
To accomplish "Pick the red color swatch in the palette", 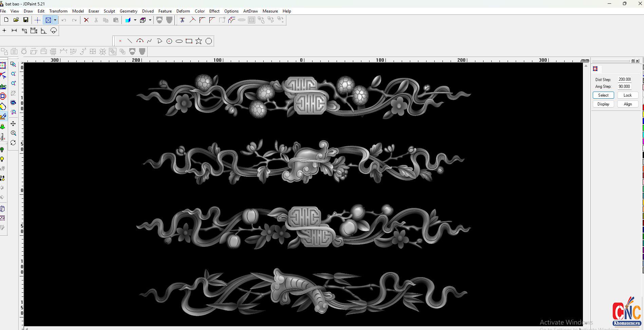I will tap(643, 108).
